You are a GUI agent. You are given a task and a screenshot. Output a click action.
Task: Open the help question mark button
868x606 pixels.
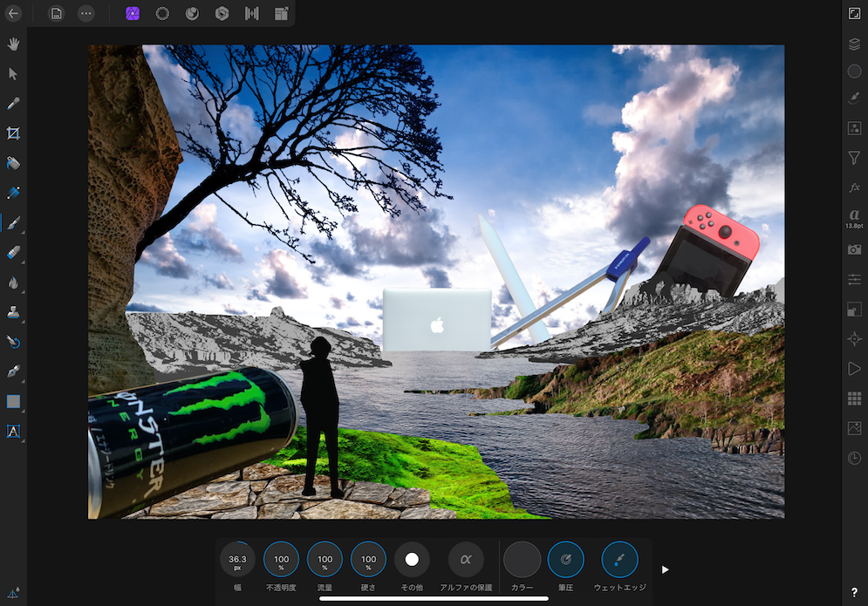(x=854, y=592)
